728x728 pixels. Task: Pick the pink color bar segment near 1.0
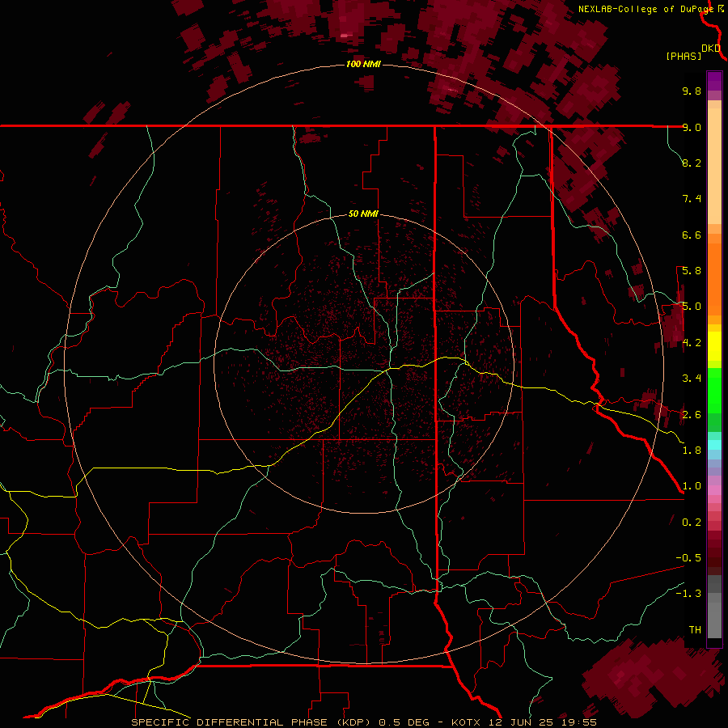[x=714, y=490]
